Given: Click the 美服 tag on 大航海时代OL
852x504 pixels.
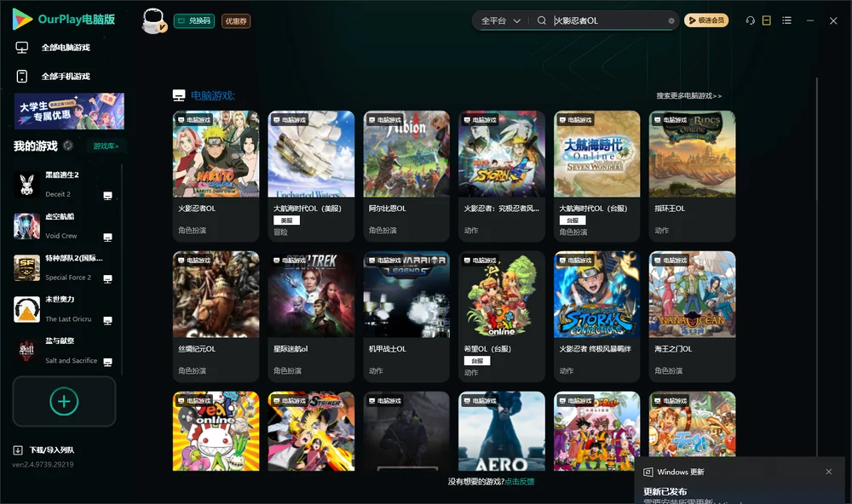Looking at the screenshot, I should click(x=286, y=220).
